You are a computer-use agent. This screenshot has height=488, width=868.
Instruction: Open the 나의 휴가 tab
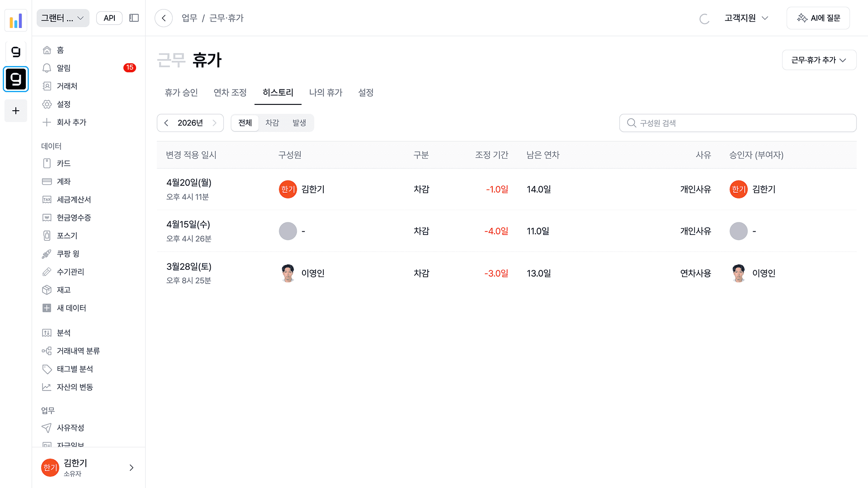325,93
